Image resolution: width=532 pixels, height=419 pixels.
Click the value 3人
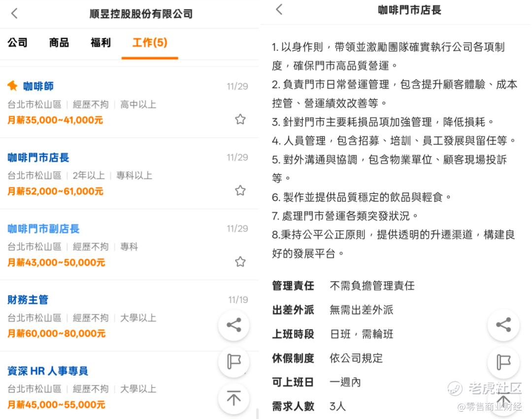point(337,406)
